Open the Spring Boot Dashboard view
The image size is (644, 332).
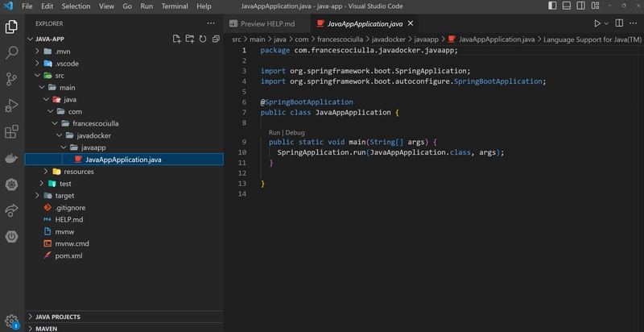(x=11, y=237)
